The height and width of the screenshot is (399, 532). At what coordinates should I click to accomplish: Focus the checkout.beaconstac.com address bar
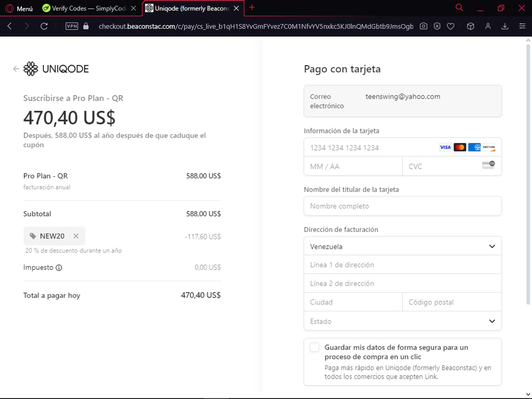[256, 26]
